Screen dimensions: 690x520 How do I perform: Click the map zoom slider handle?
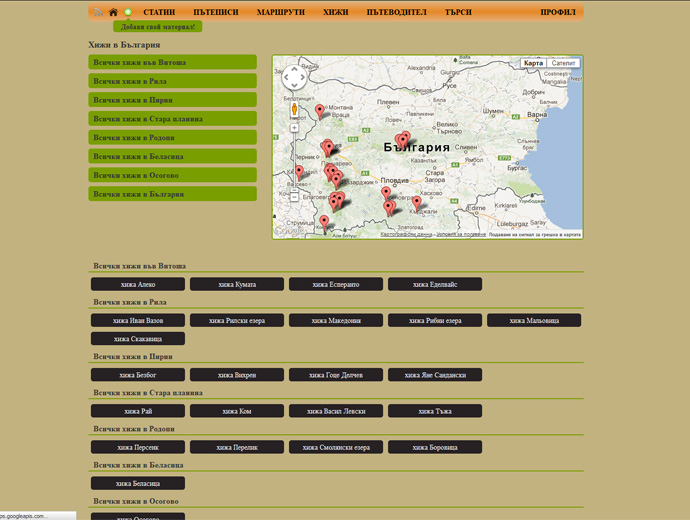[x=294, y=189]
